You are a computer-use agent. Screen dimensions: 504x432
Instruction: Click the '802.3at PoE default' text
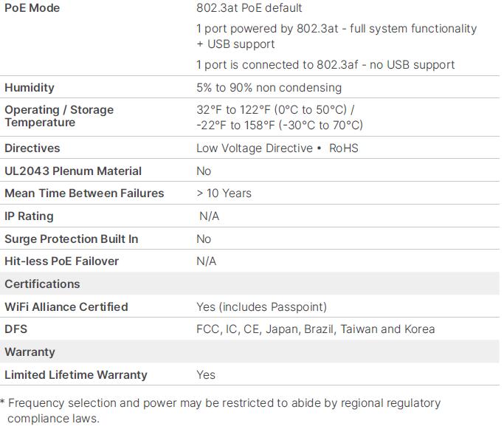(249, 8)
